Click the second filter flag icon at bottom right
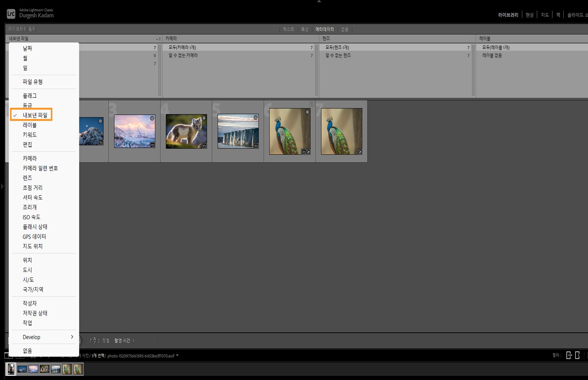Image resolution: width=588 pixels, height=380 pixels. [x=577, y=355]
